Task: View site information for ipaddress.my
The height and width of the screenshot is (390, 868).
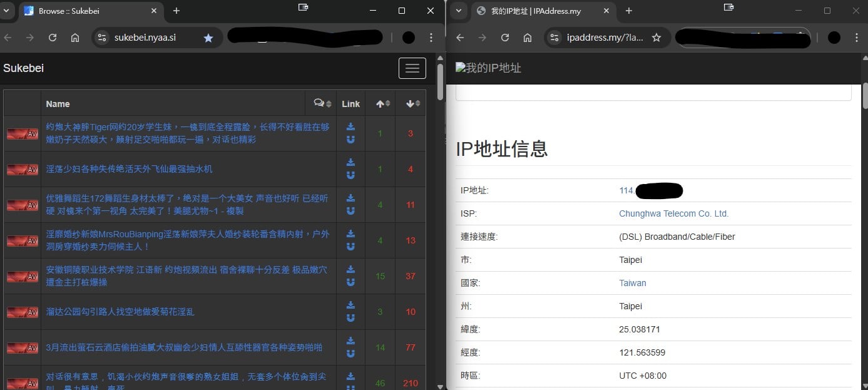Action: pos(554,38)
